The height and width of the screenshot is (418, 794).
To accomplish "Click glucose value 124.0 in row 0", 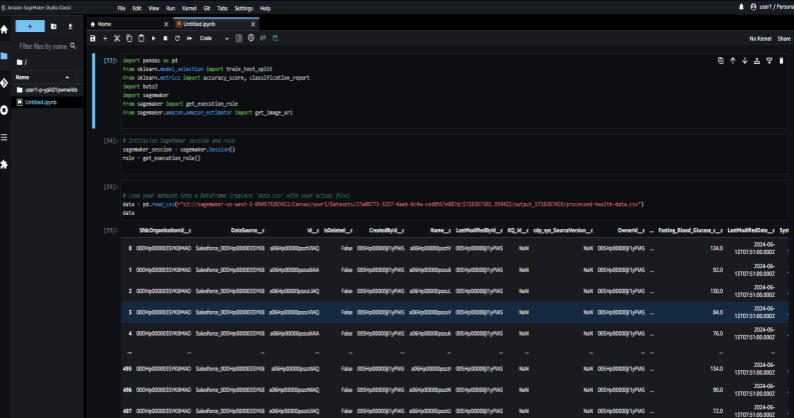I will pos(717,249).
